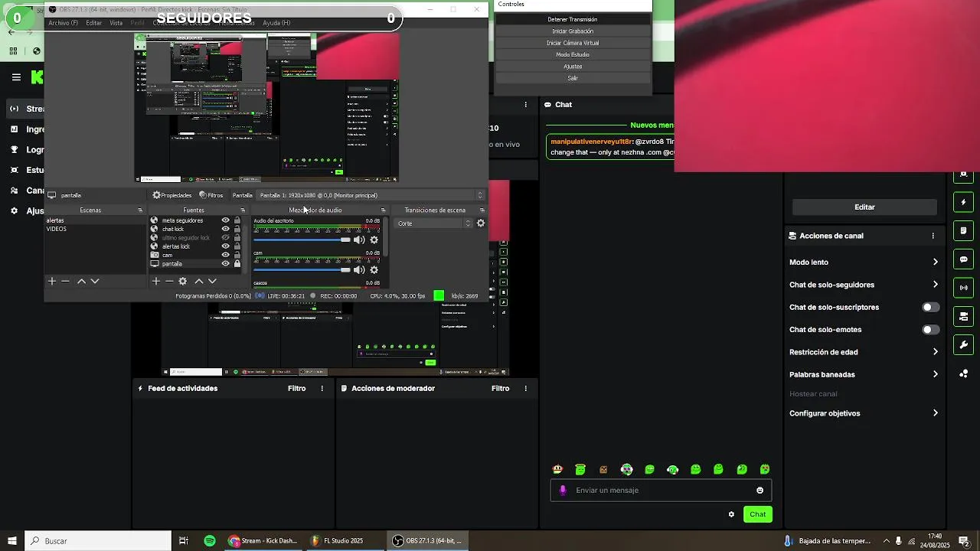Hide the alertas kick source
This screenshot has width=980, height=551.
pyautogui.click(x=226, y=246)
